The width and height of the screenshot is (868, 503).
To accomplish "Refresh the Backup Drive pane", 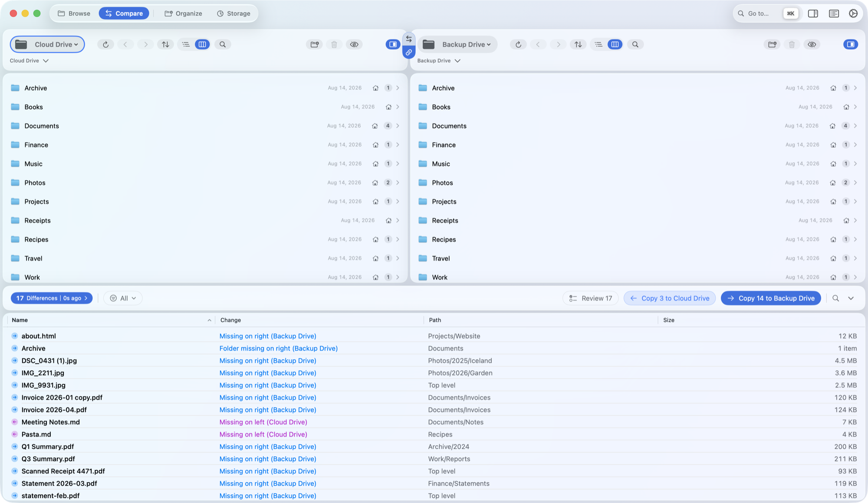I will (x=518, y=44).
